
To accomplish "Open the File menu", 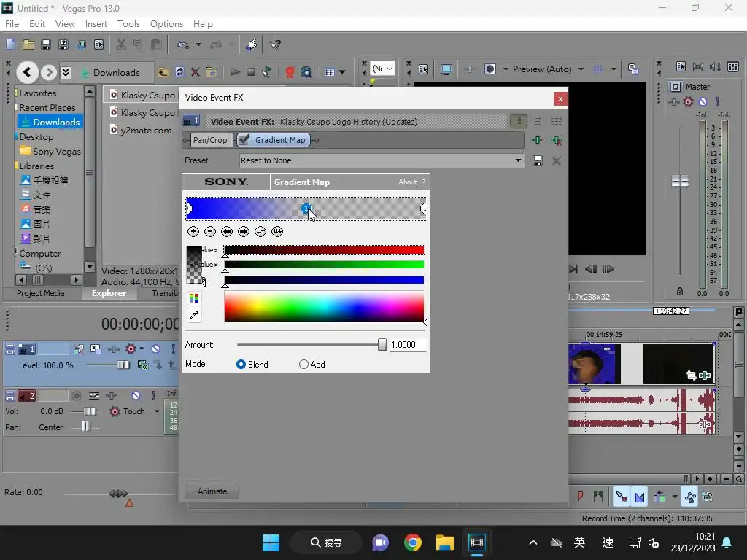I will click(x=12, y=24).
